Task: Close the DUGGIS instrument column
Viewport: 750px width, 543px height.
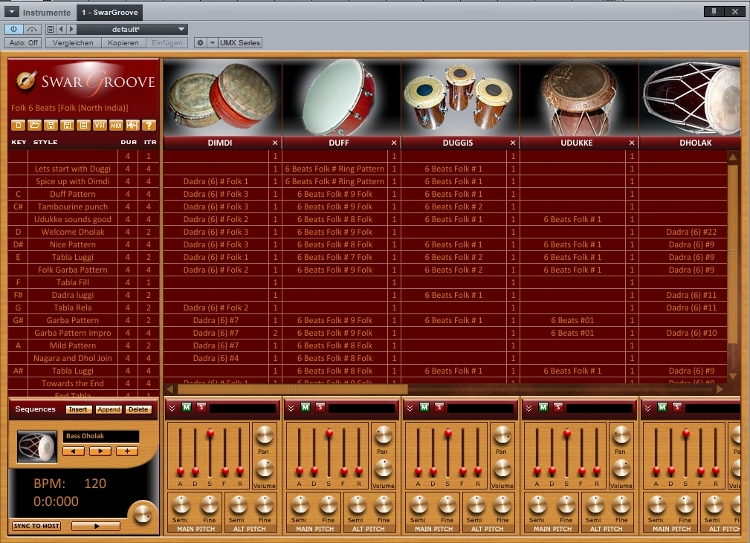Action: [513, 143]
